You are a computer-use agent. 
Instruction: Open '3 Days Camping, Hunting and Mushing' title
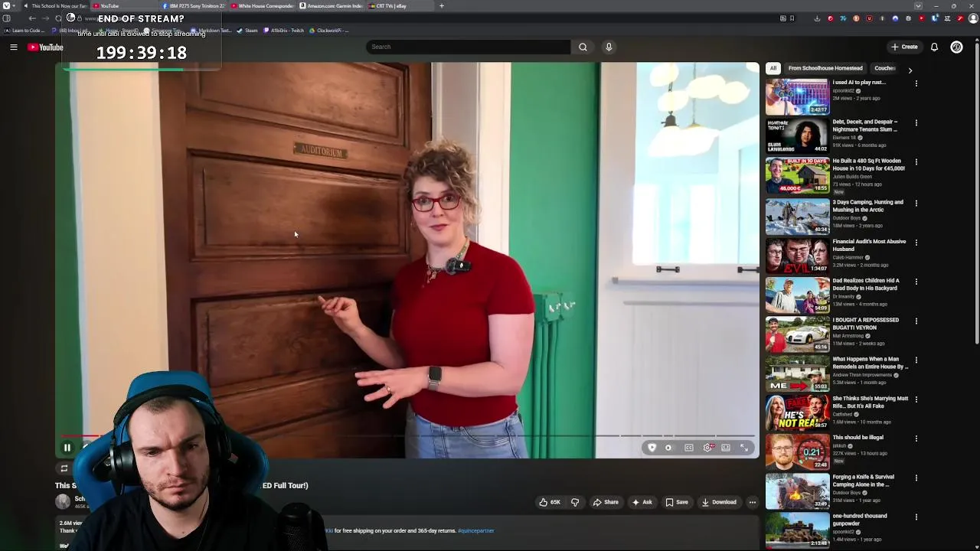(x=867, y=206)
